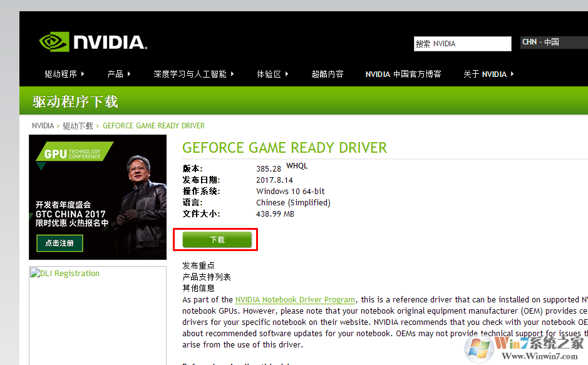Open the 产品 menu

[x=118, y=75]
